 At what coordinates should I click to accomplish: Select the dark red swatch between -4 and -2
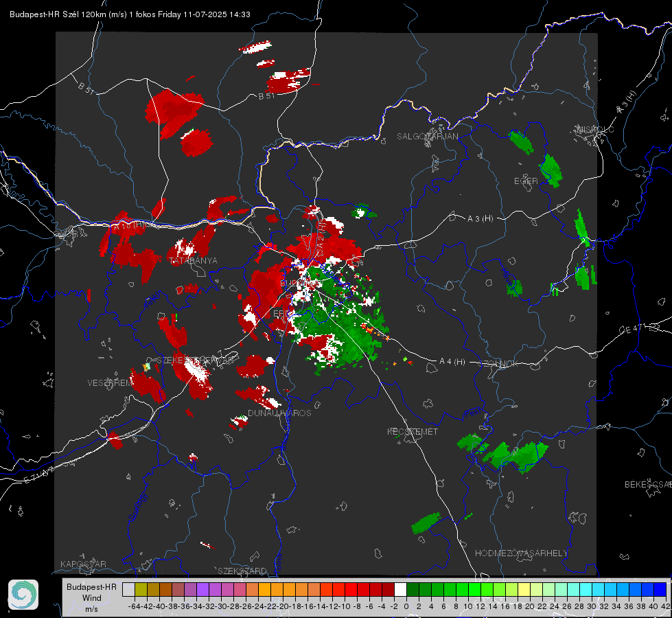click(388, 589)
